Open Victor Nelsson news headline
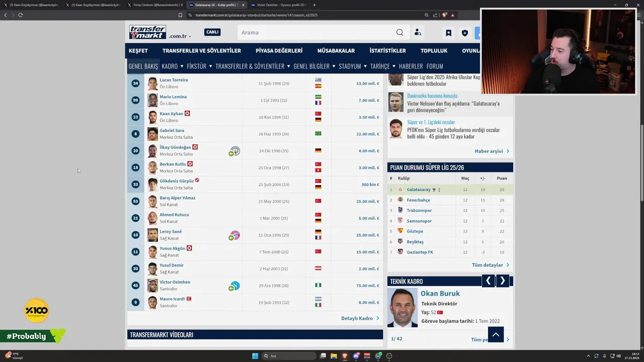The height and width of the screenshot is (362, 644). pyautogui.click(x=453, y=107)
